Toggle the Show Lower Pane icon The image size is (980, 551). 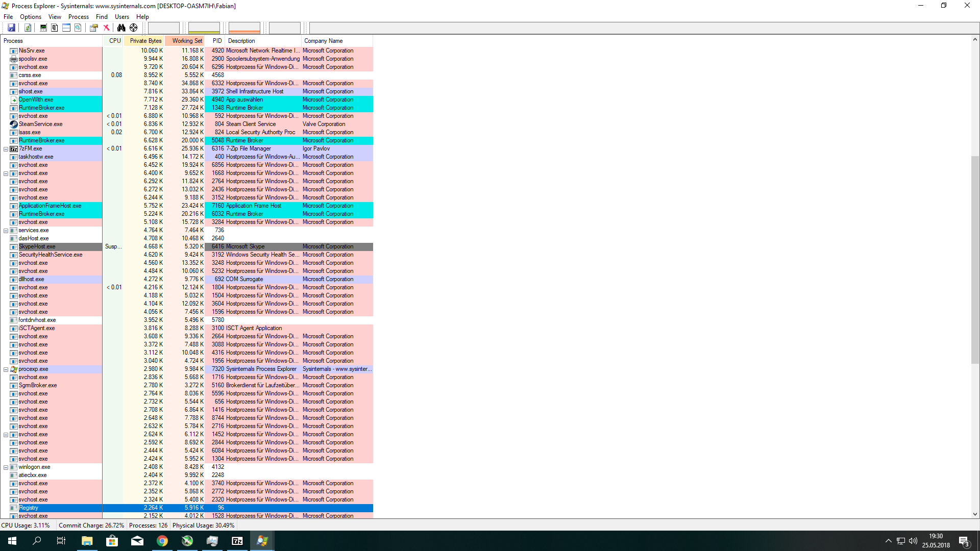pyautogui.click(x=66, y=28)
